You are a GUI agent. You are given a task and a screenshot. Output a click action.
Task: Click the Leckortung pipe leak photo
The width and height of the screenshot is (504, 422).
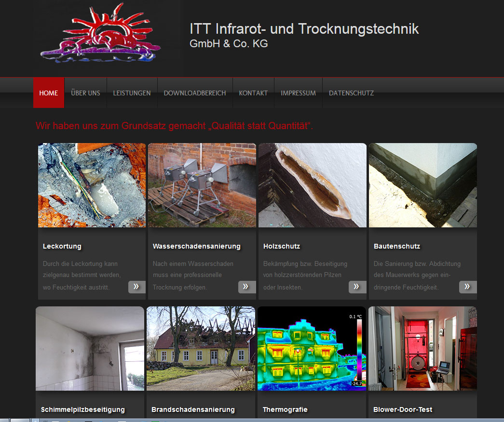point(92,185)
